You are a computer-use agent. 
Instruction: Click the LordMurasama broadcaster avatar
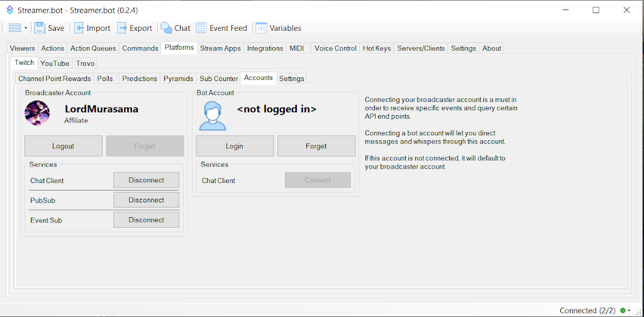pos(37,113)
